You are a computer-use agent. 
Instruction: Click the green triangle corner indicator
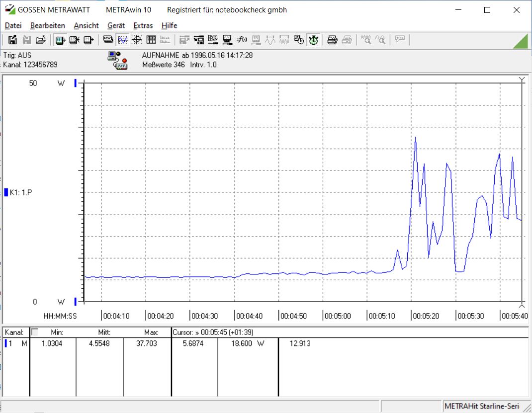521,41
